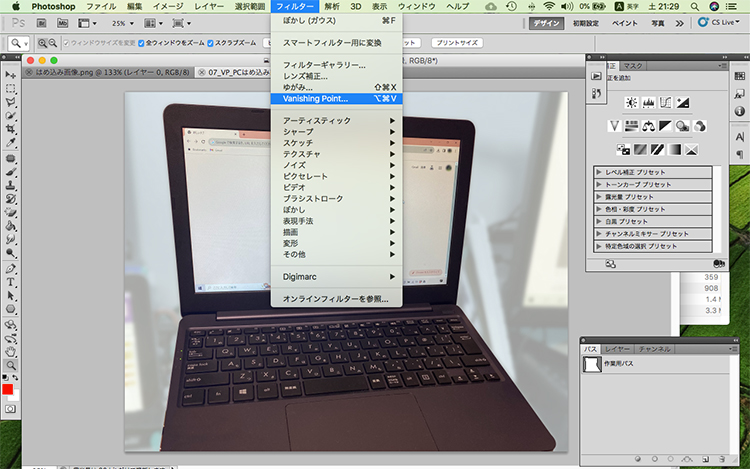Select the Move tool
The height and width of the screenshot is (469, 750).
[11, 75]
